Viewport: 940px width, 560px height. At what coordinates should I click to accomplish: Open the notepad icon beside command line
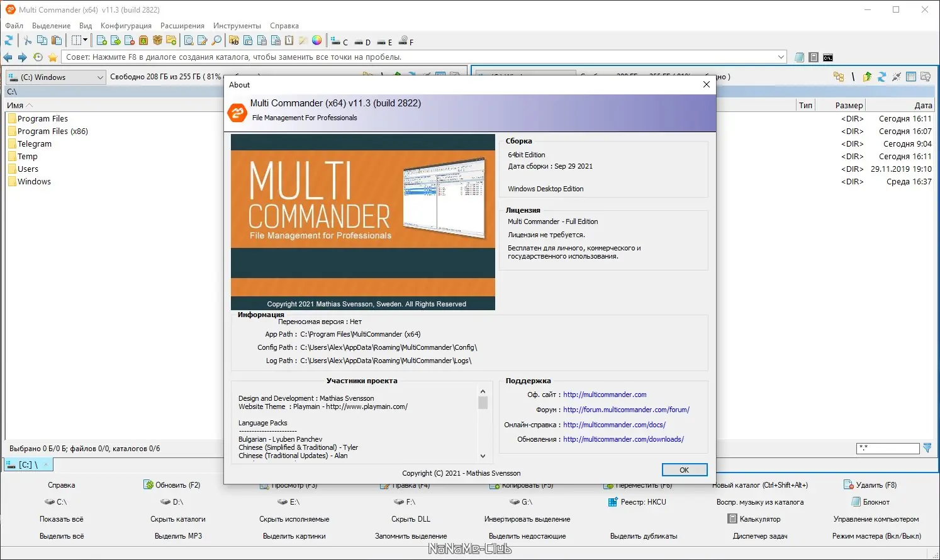coord(799,57)
